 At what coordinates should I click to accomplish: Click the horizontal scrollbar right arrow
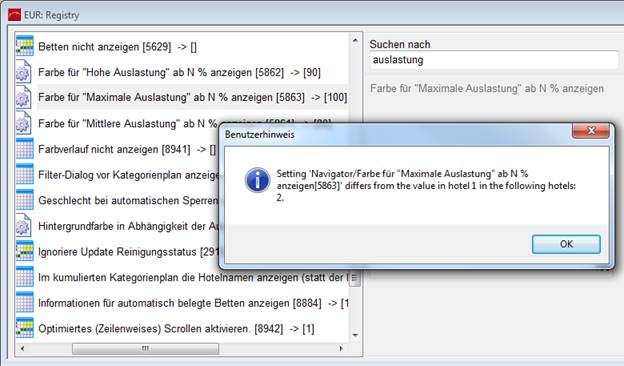click(341, 348)
